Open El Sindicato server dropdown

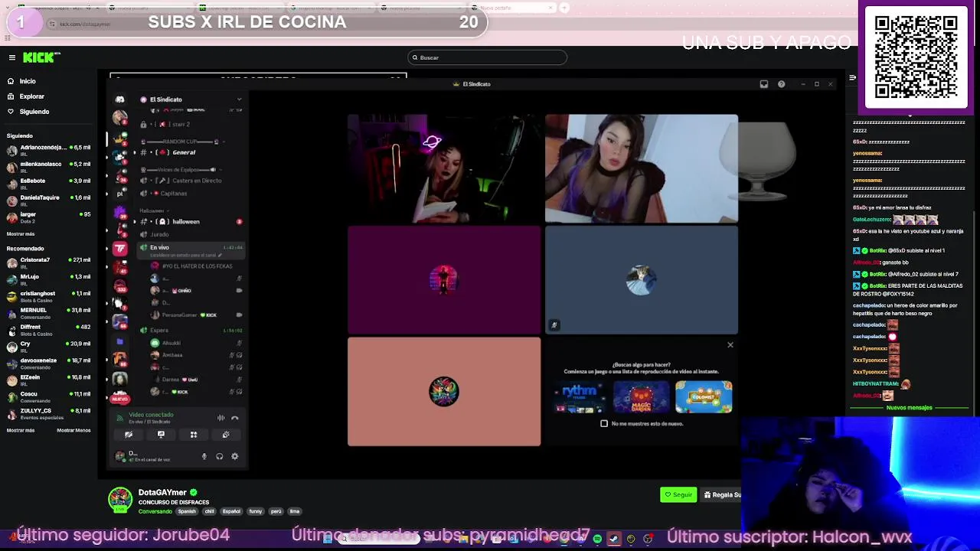[x=239, y=99]
